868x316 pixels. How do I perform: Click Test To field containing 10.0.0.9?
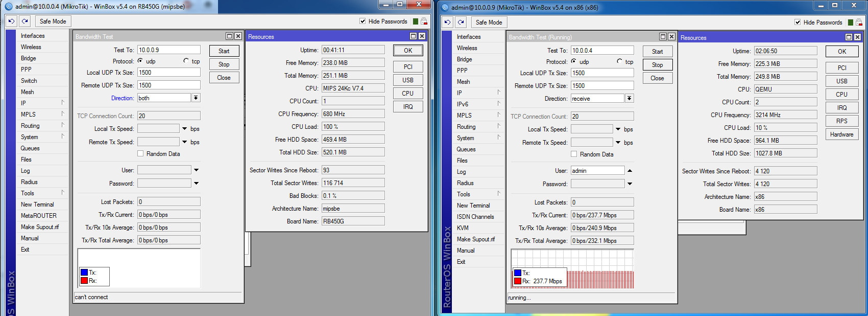coord(169,50)
